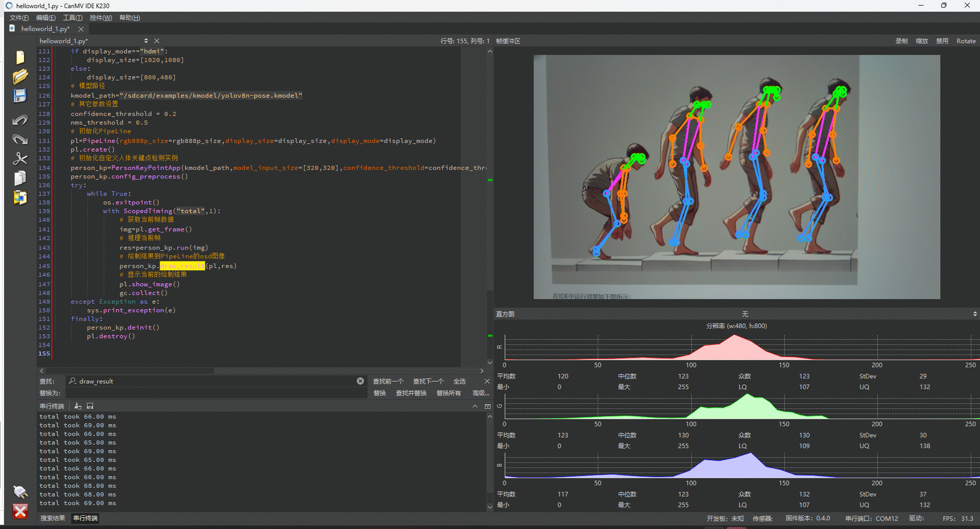
Task: Close the find and replace bar
Action: [x=487, y=381]
